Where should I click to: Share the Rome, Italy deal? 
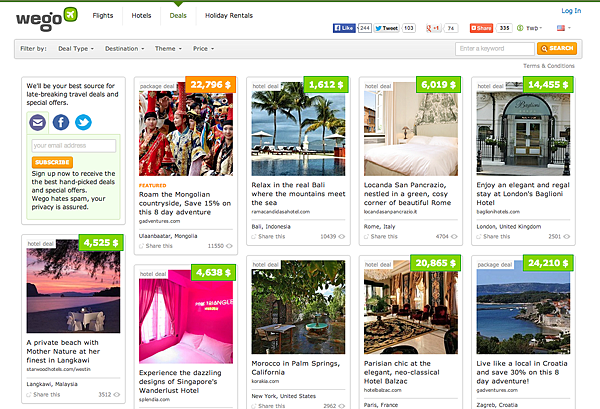pos(381,236)
